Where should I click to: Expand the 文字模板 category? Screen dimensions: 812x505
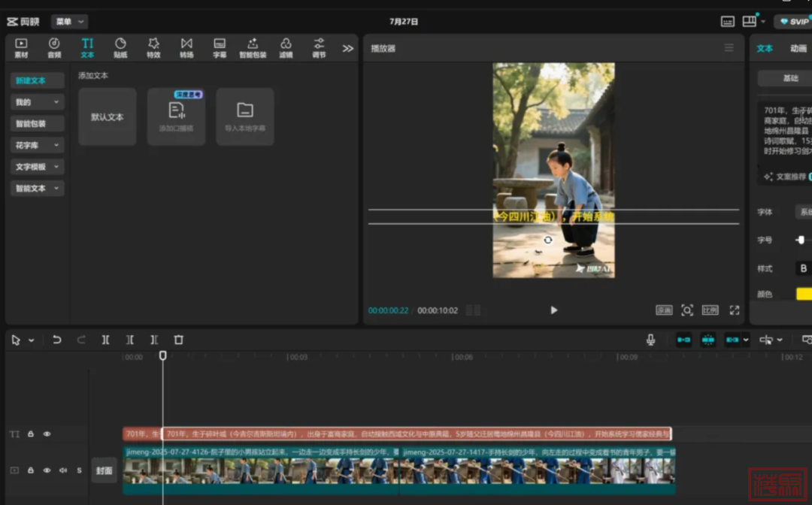click(37, 167)
